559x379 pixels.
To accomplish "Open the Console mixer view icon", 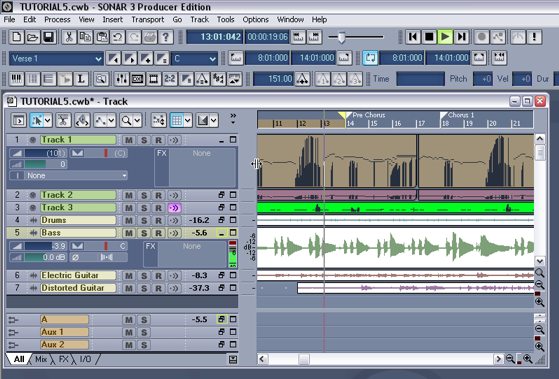I will click(122, 79).
